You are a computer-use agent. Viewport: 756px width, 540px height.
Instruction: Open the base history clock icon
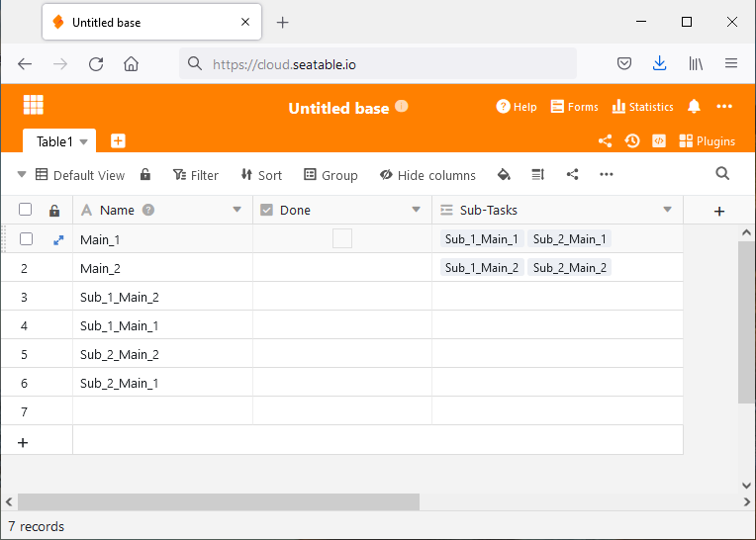point(632,141)
